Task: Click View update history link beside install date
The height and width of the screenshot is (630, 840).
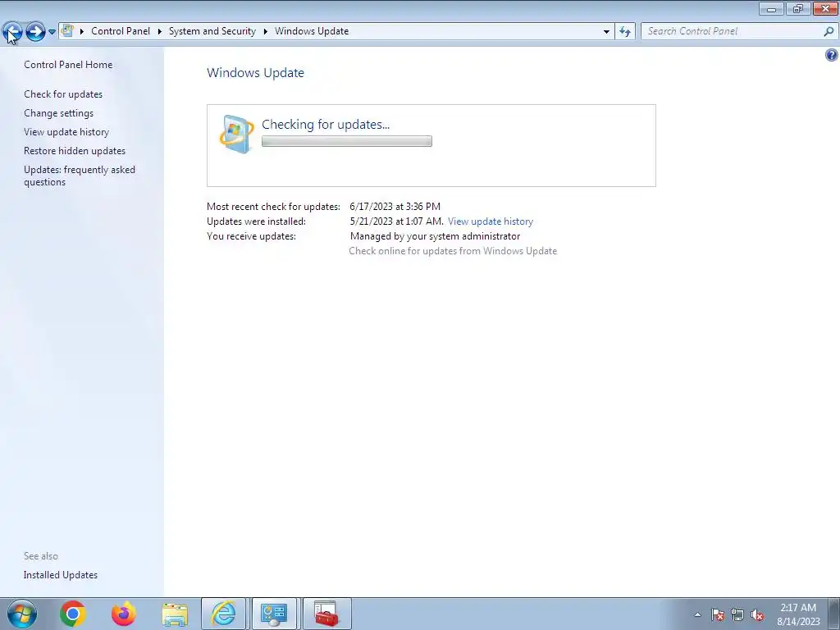Action: click(x=491, y=221)
